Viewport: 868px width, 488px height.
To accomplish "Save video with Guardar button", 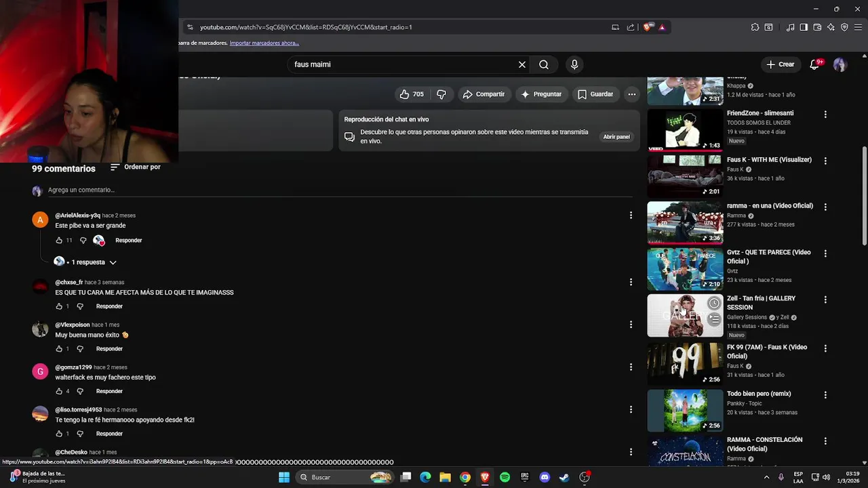I will pos(595,94).
